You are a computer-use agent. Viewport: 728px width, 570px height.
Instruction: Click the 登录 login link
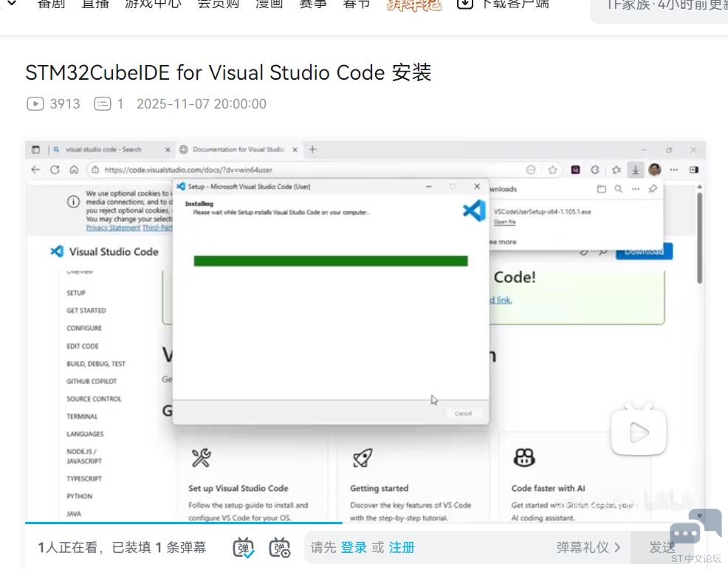(x=354, y=548)
